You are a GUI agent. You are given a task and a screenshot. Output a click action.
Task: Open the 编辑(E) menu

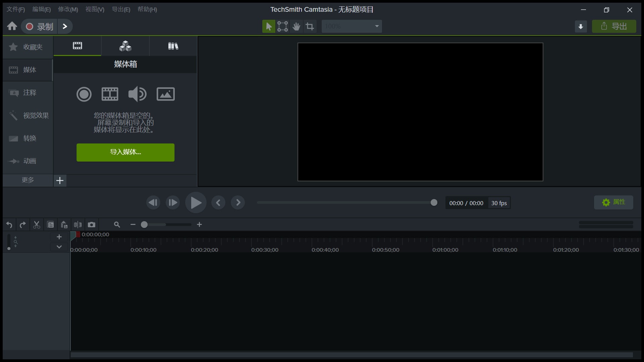[42, 9]
